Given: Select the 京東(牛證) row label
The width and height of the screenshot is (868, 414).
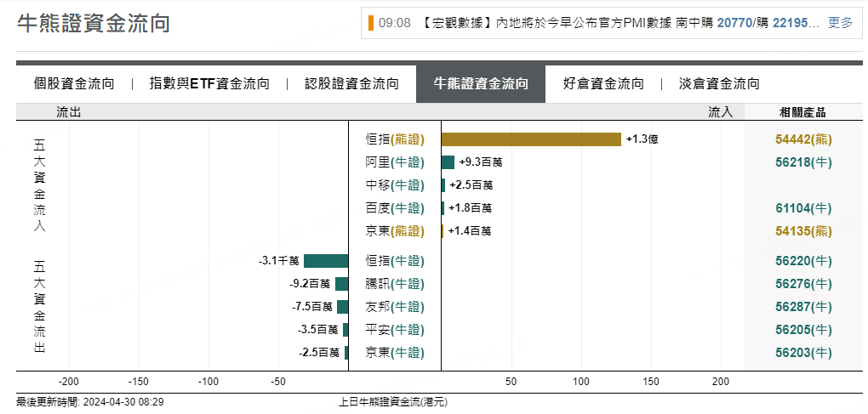Looking at the screenshot, I should [x=395, y=353].
